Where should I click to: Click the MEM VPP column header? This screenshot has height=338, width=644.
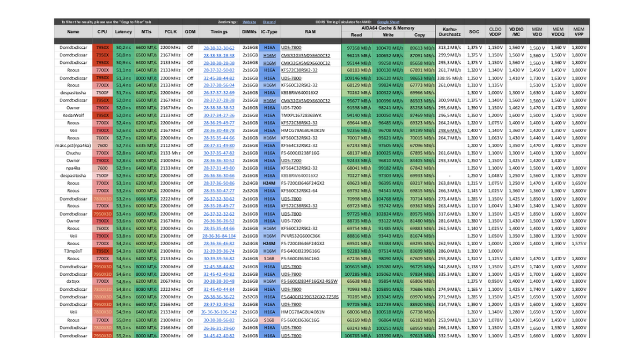[579, 32]
